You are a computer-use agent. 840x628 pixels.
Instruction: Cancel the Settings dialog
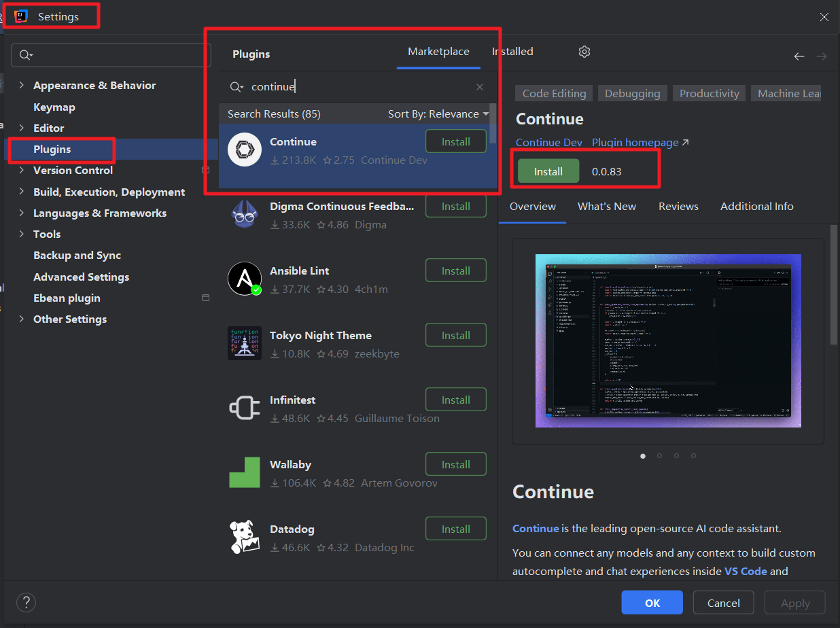(724, 603)
